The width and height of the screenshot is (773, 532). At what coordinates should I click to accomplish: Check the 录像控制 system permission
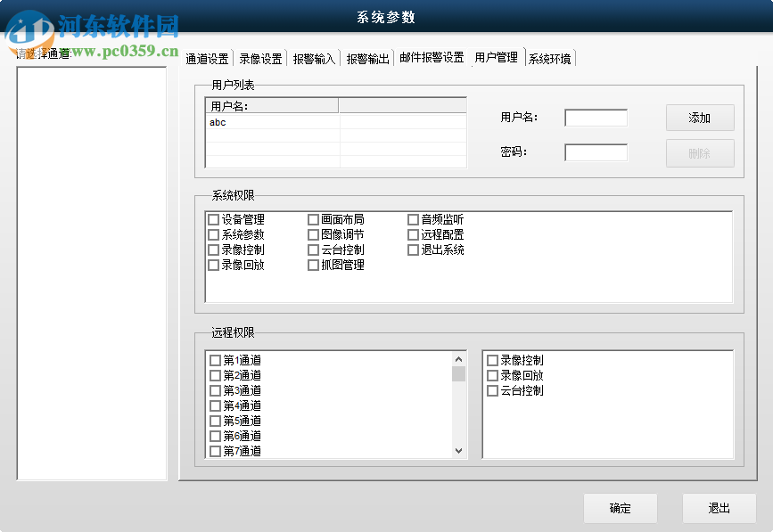pyautogui.click(x=212, y=249)
